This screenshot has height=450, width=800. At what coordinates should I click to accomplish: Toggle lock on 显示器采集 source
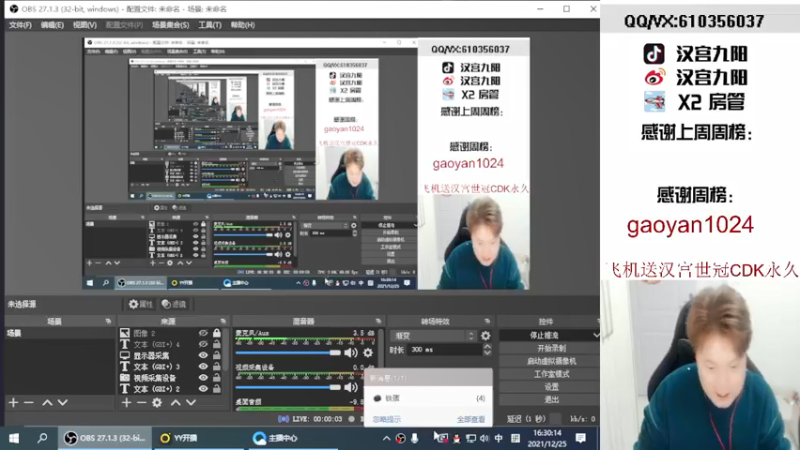tap(217, 356)
